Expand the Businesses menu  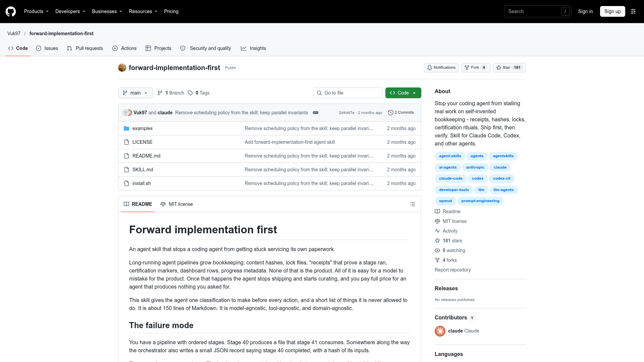107,11
